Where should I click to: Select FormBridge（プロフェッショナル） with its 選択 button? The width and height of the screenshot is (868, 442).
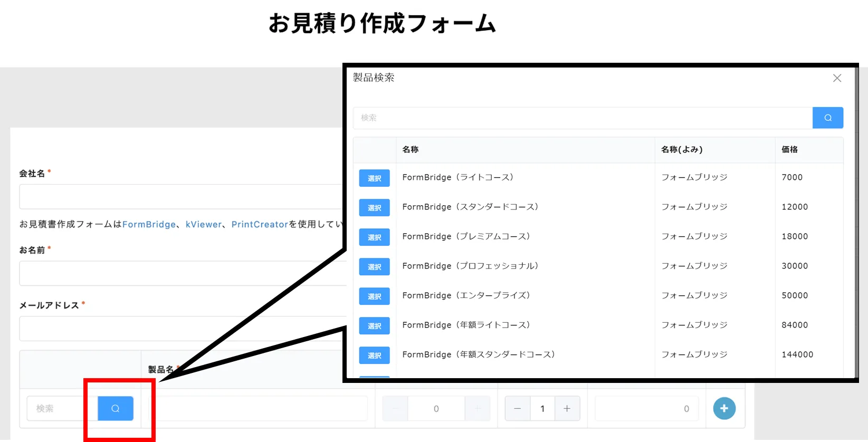(375, 267)
